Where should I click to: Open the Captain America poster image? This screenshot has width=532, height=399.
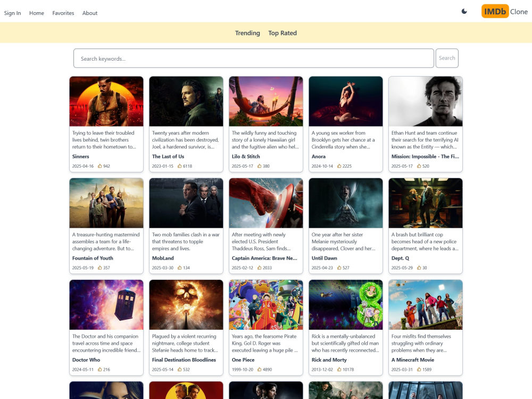point(266,203)
